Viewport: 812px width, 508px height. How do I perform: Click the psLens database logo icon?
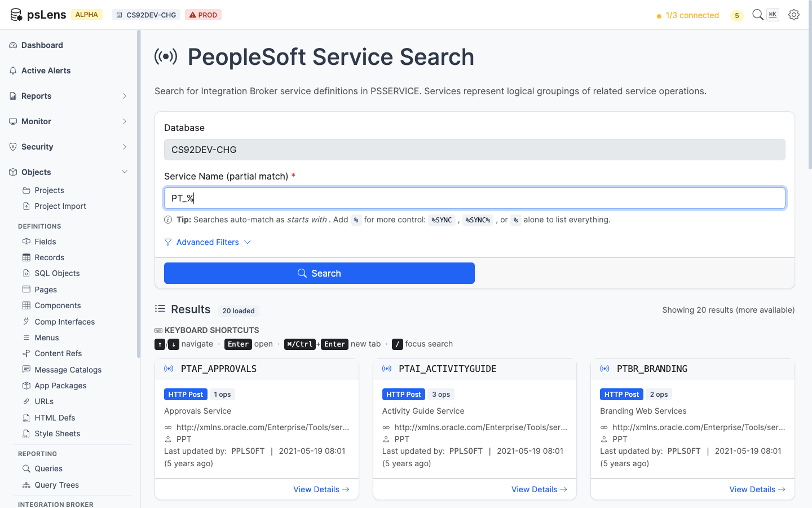click(x=16, y=15)
